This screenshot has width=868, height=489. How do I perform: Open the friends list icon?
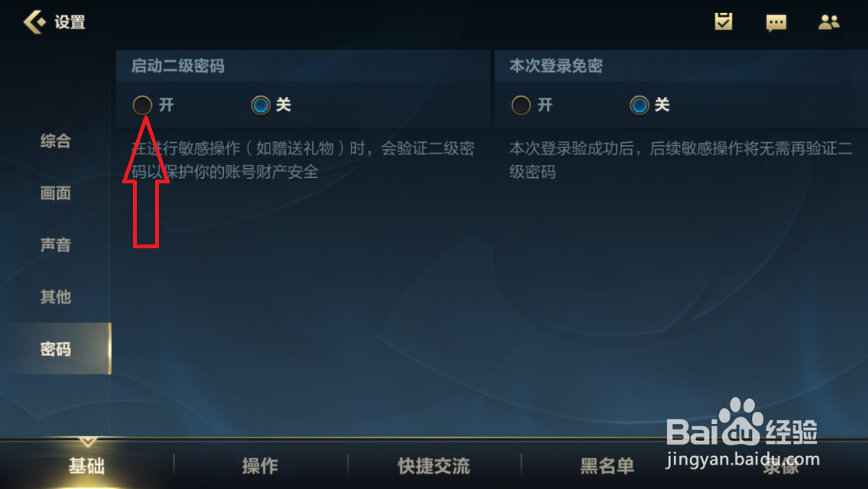(829, 22)
